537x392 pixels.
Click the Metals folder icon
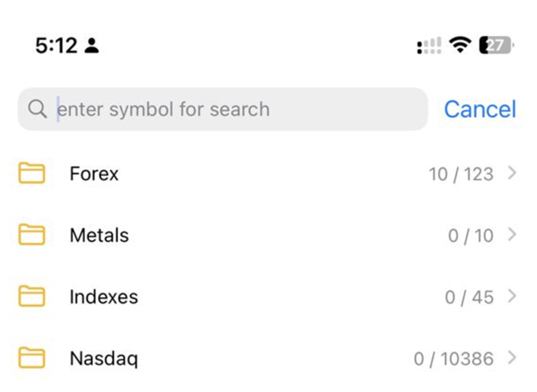32,235
